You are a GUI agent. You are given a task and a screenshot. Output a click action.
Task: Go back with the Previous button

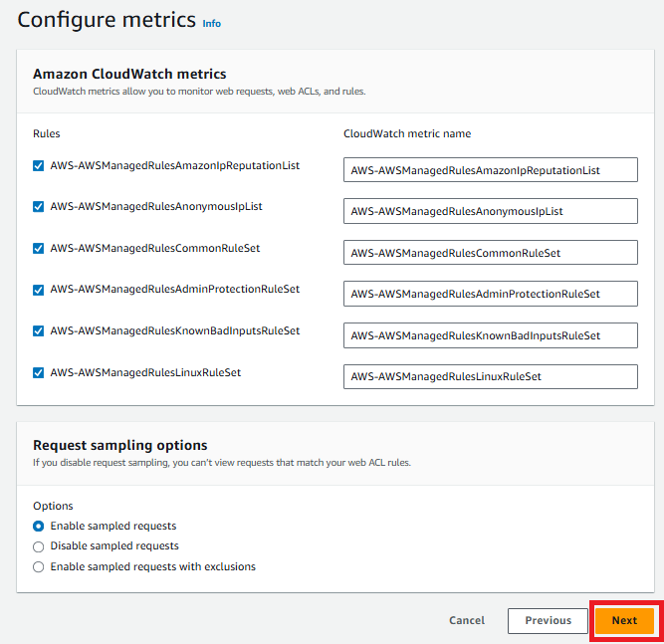(x=548, y=621)
